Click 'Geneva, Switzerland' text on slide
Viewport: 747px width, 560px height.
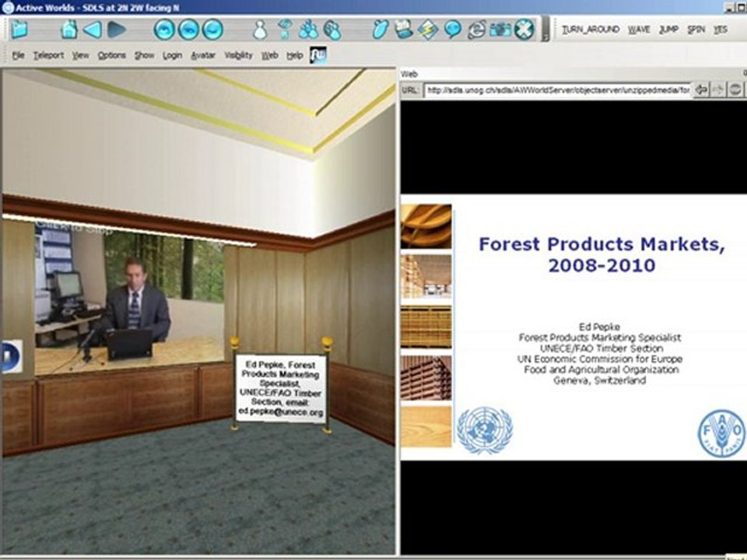pos(599,380)
